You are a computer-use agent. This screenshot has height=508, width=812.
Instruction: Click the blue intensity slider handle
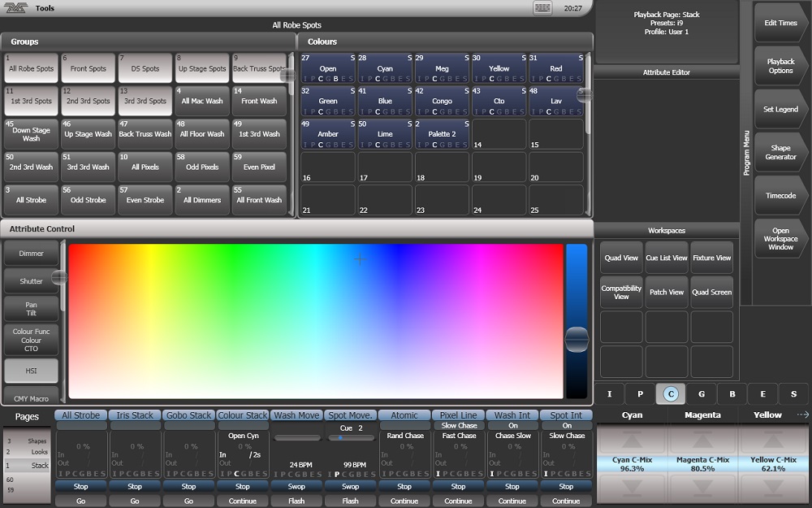tap(577, 340)
